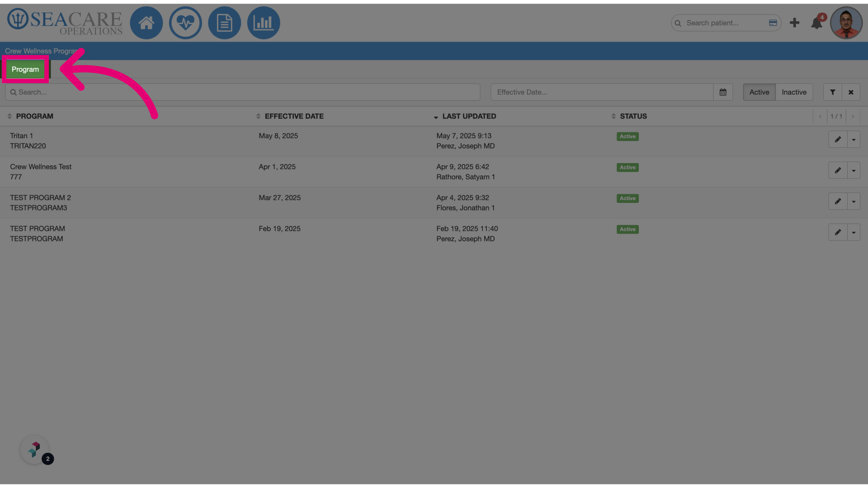Viewport: 868px width, 488px height.
Task: Click the TRITAN220 code text
Action: [28, 146]
